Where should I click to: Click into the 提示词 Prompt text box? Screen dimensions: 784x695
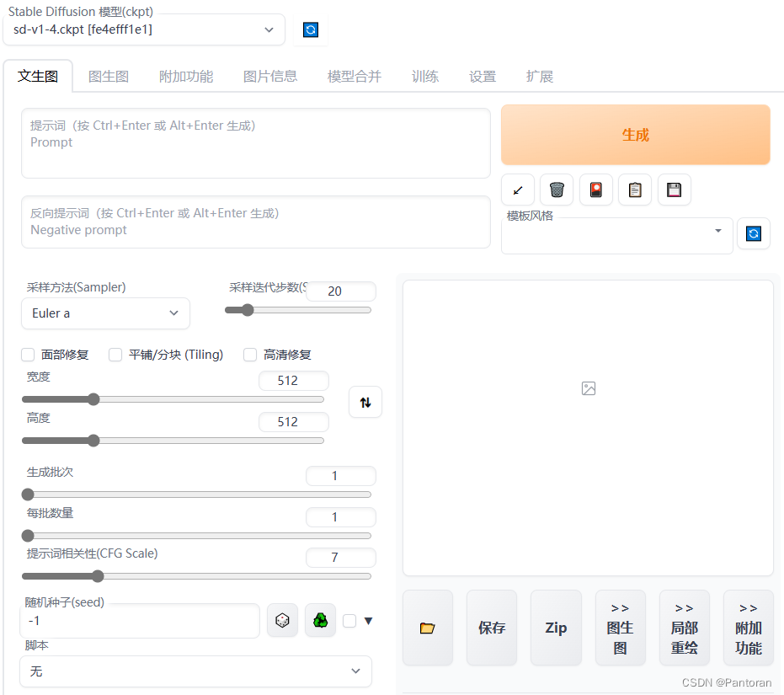point(255,143)
